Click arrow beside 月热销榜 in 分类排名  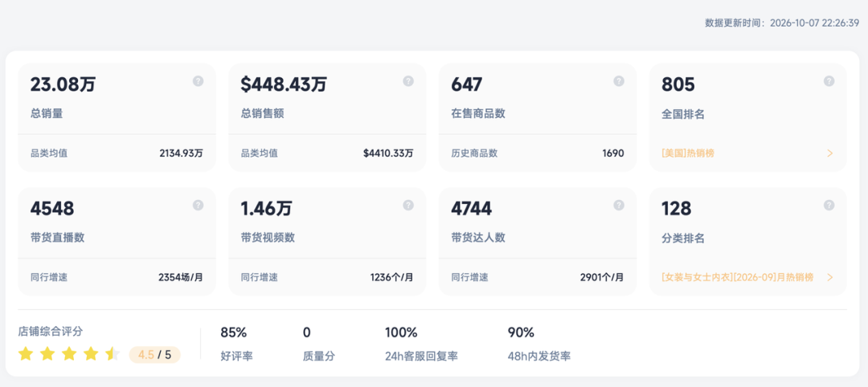(829, 277)
